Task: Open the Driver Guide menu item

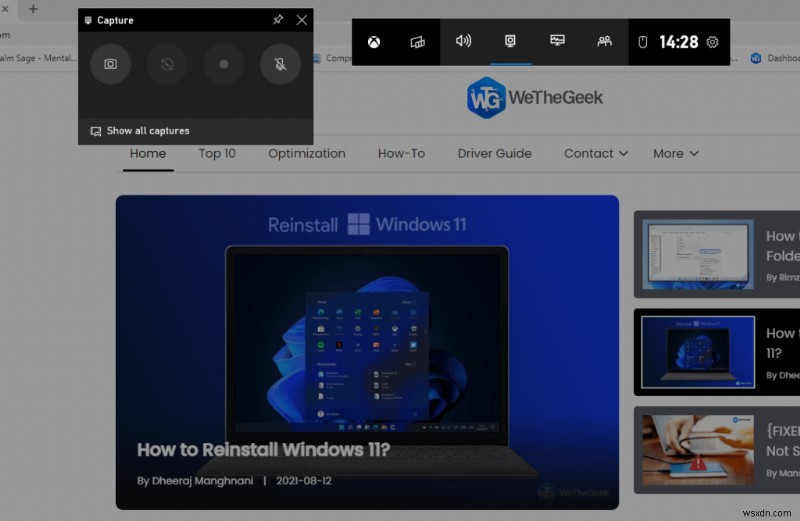Action: click(494, 154)
